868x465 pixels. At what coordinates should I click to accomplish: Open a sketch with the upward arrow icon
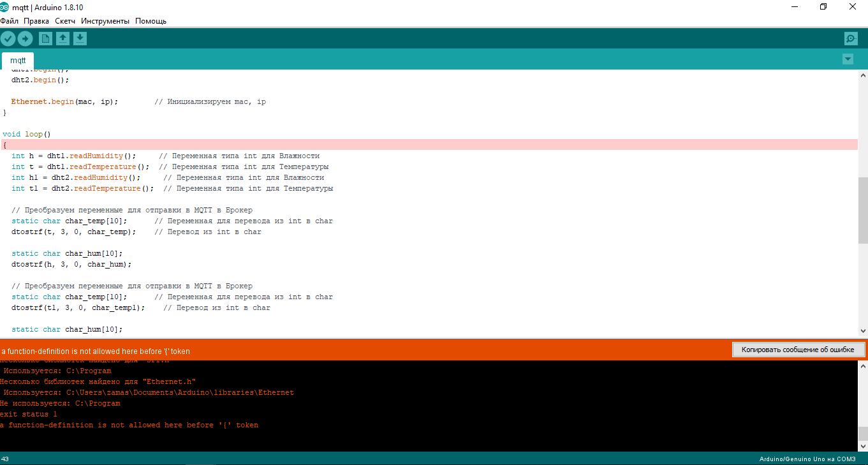click(63, 38)
